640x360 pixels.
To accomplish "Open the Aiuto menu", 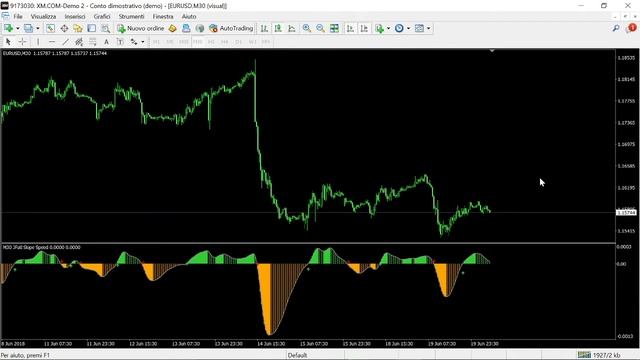I will (189, 16).
